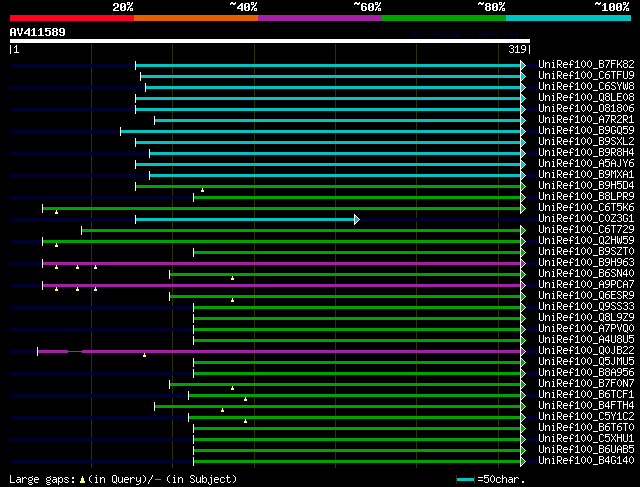The width and height of the screenshot is (640, 487).
Task: Select the UniRef100_A5AJY6 label
Action: pos(586,164)
